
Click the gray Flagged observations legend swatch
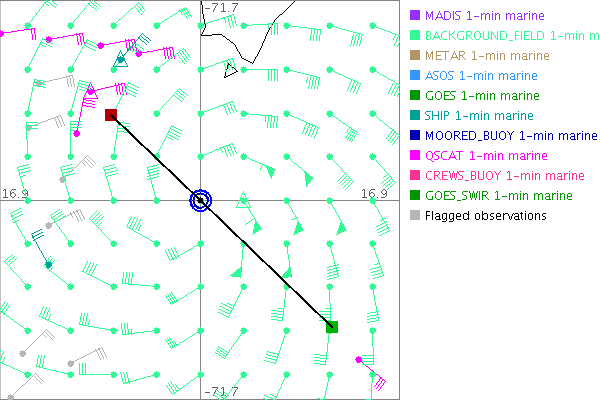click(x=415, y=215)
